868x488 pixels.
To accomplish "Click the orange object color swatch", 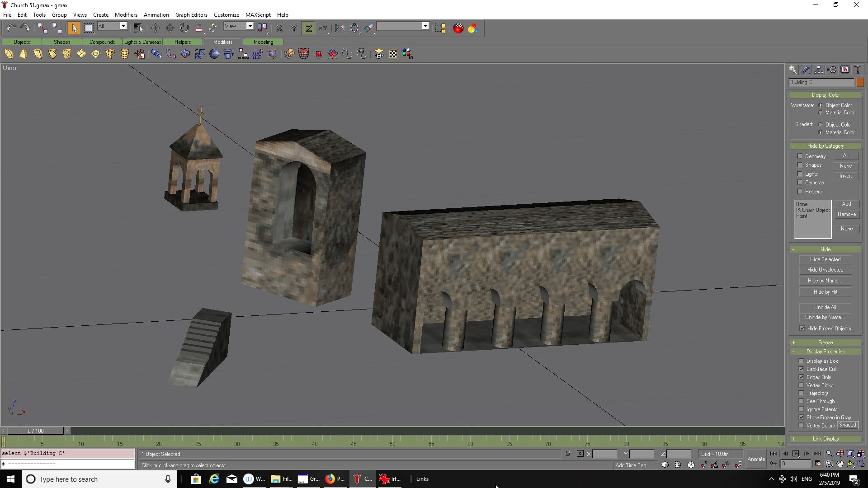I will tap(860, 82).
